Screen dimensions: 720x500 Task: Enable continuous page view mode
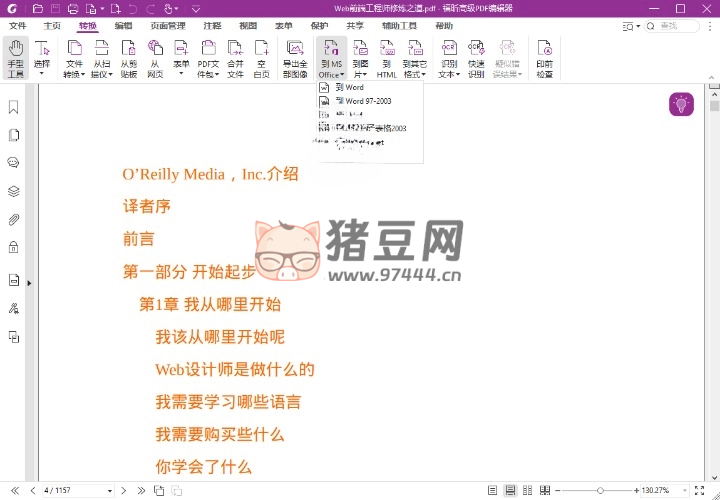(x=510, y=491)
